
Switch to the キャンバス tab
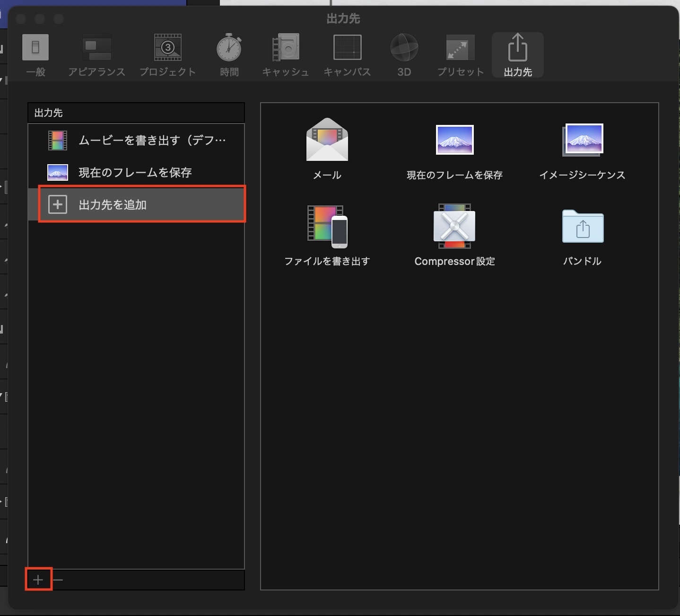[347, 55]
